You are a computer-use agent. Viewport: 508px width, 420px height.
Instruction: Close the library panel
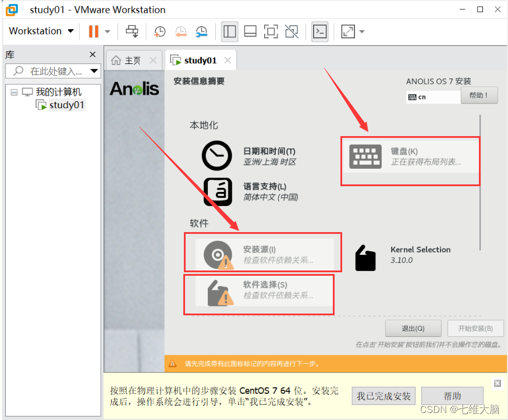93,55
